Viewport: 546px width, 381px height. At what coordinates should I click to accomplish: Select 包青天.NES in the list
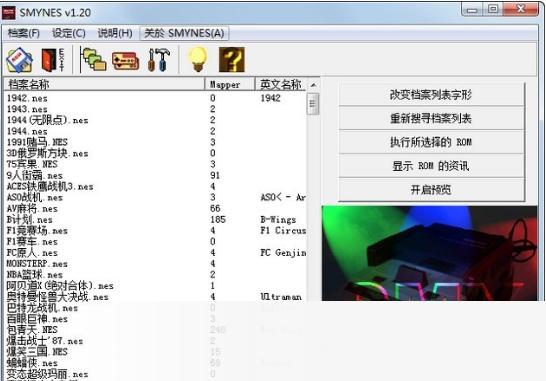point(32,329)
